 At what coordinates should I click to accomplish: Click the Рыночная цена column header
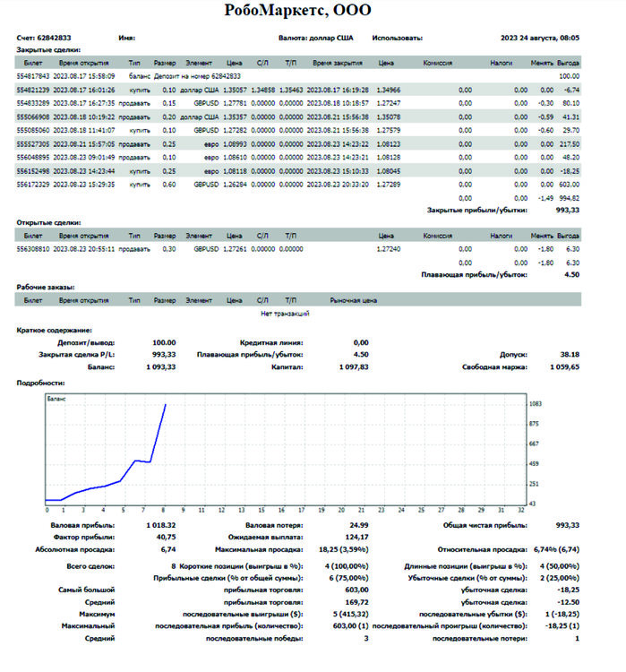(354, 300)
